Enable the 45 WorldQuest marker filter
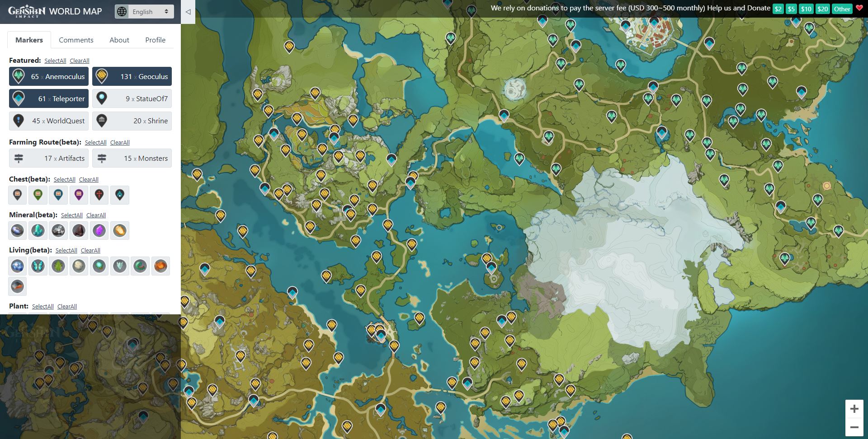The height and width of the screenshot is (439, 868). tap(49, 121)
